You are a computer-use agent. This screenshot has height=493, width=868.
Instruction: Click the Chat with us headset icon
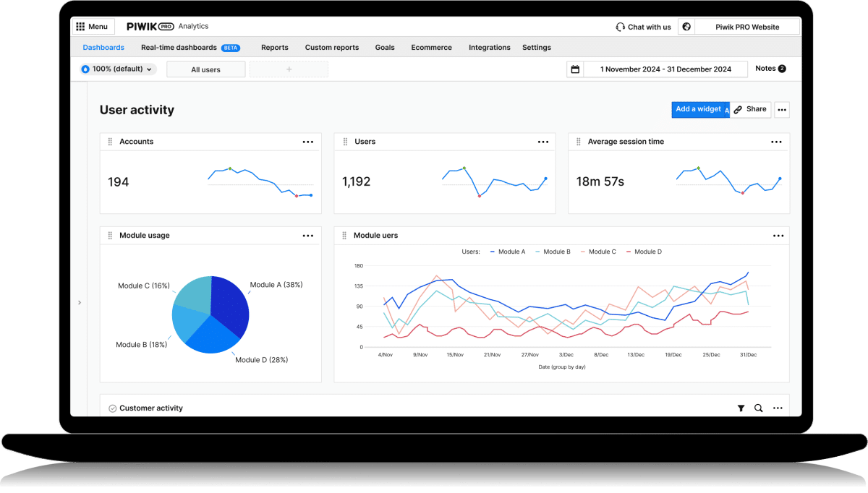pos(620,27)
